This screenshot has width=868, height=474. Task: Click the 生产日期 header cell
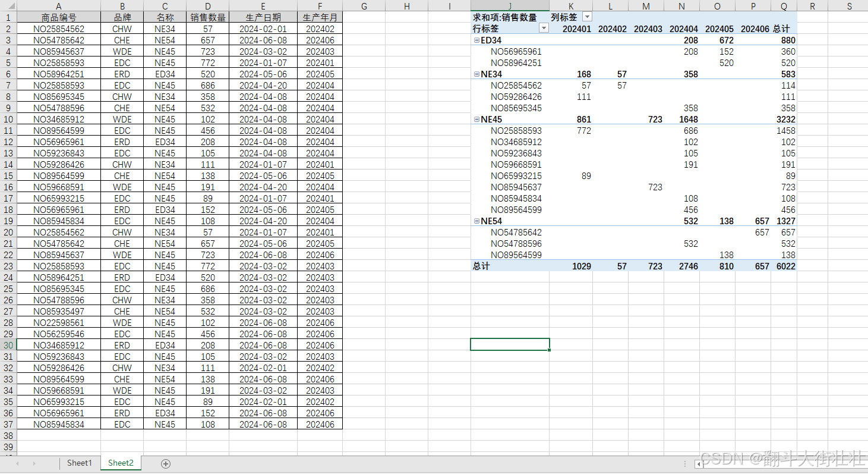click(x=263, y=17)
